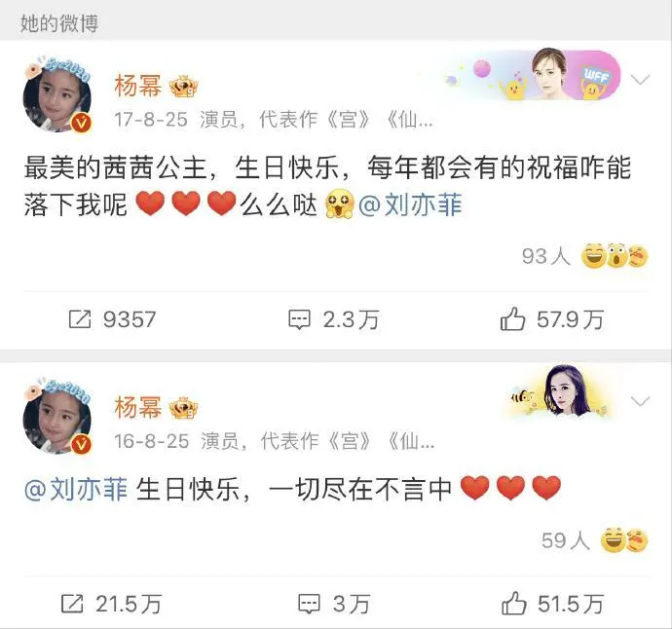Open comments icon with 3万 count
Screen dimensions: 672x629
click(x=309, y=604)
